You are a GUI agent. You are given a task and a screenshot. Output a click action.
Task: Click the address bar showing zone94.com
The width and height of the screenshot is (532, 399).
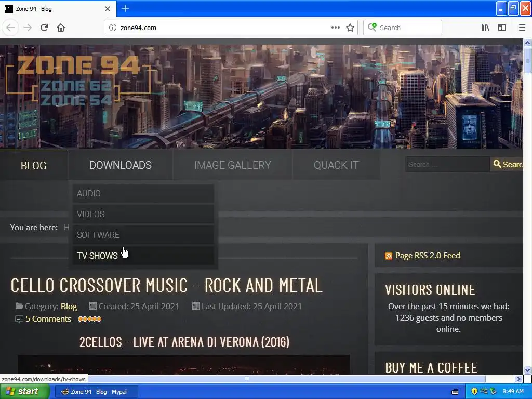[231, 28]
